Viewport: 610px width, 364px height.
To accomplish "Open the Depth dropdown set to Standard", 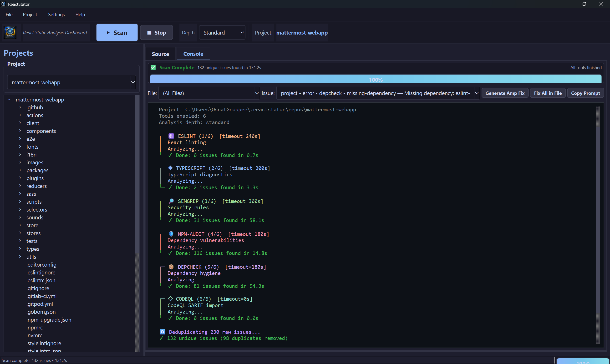I will pos(222,32).
